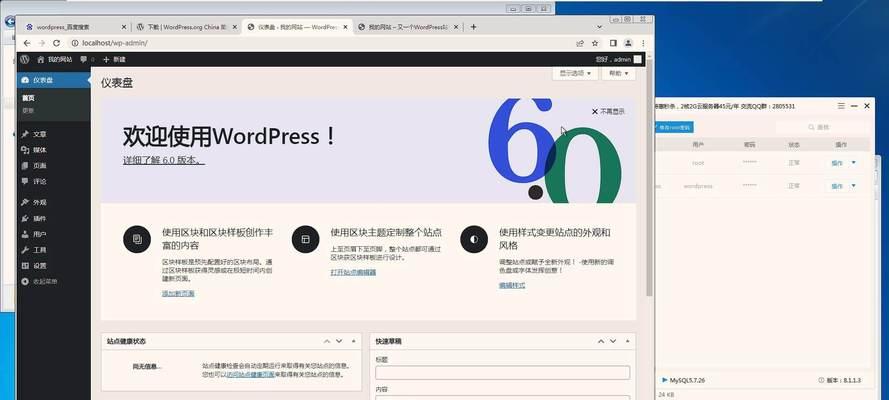The width and height of the screenshot is (889, 400).
Task: Go back in the browser
Action: tap(26, 43)
